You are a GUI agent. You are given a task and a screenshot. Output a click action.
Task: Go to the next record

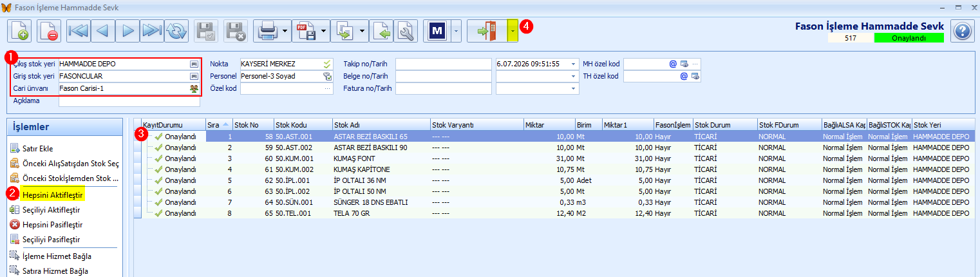tap(127, 30)
